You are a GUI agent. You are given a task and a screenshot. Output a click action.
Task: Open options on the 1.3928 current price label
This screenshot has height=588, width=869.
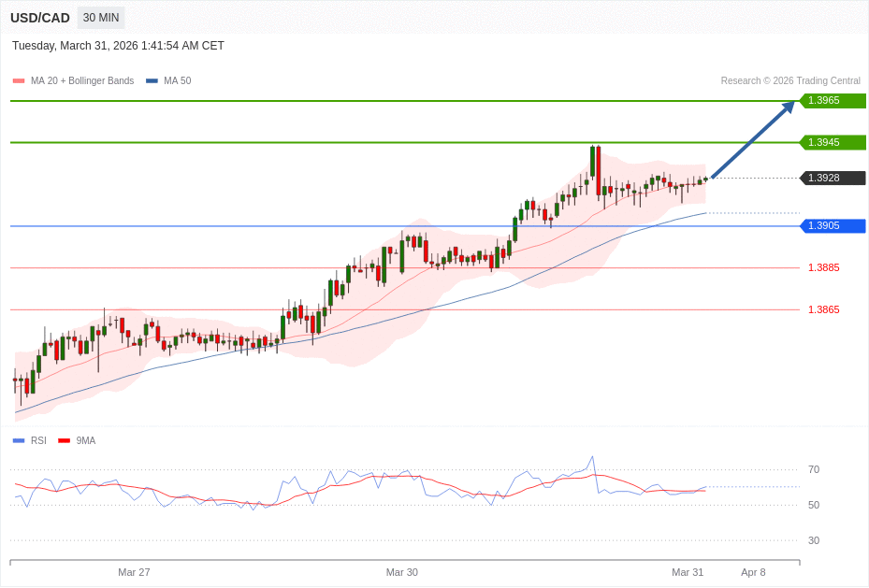832,178
